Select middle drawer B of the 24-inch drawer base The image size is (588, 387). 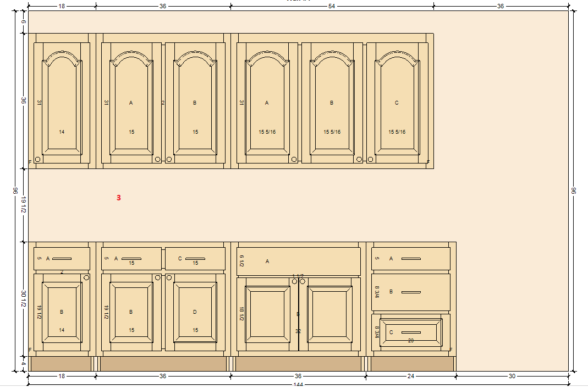410,292
